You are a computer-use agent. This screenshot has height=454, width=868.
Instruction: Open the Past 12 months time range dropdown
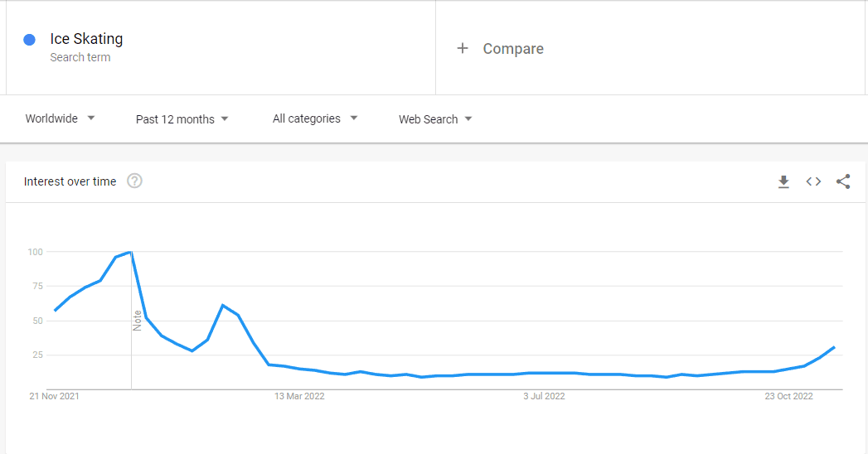[x=182, y=119]
